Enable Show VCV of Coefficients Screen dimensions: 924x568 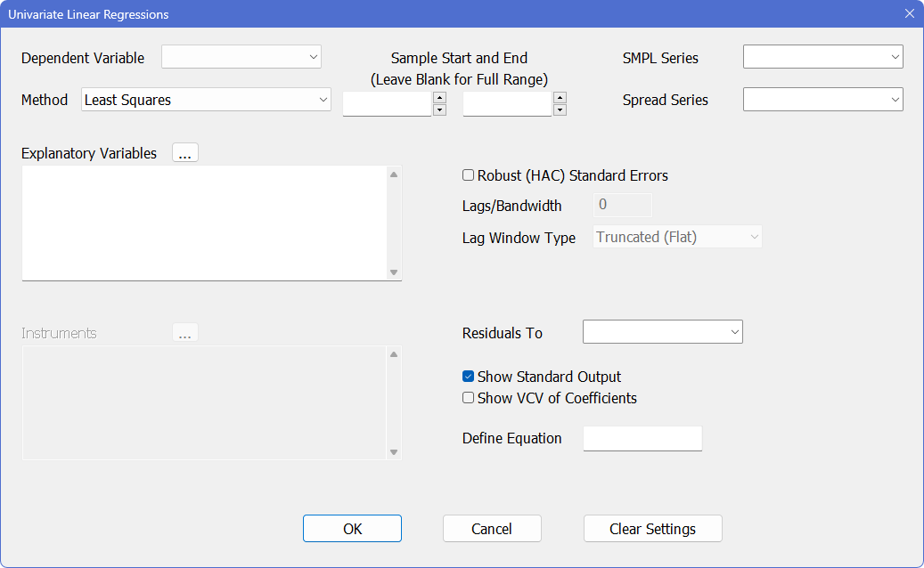(469, 398)
